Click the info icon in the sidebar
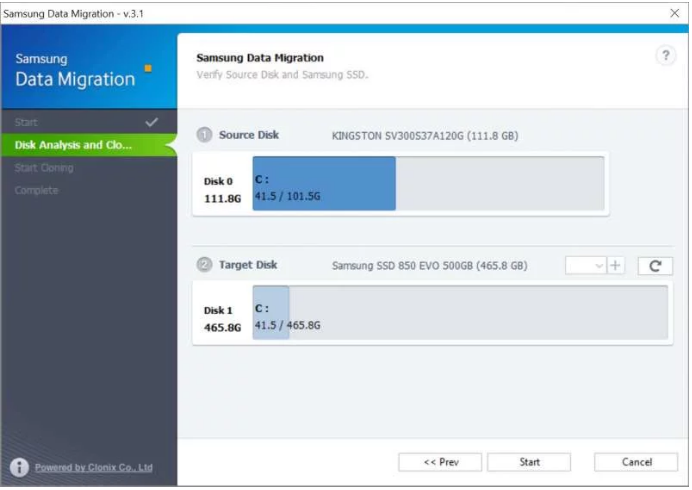This screenshot has width=692, height=490. click(x=19, y=467)
